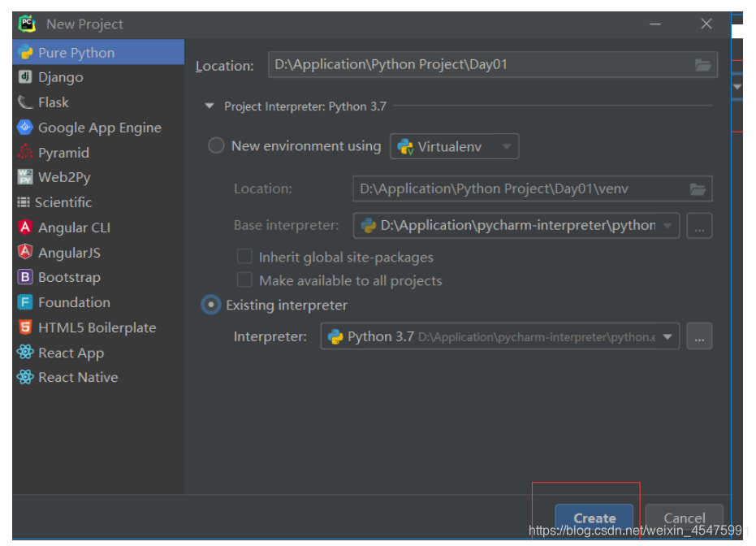Image resolution: width=756 pixels, height=546 pixels.
Task: Click the Foundation F icon
Action: click(x=25, y=302)
